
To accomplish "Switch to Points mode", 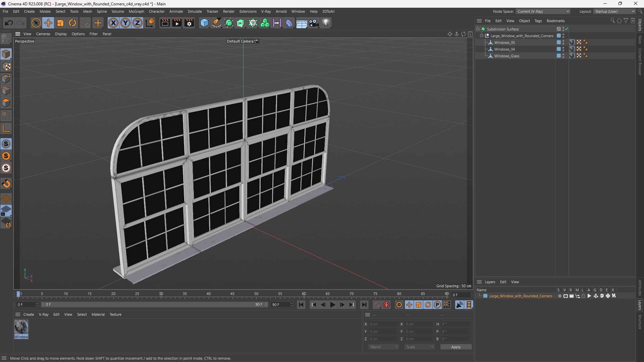I will 6,79.
